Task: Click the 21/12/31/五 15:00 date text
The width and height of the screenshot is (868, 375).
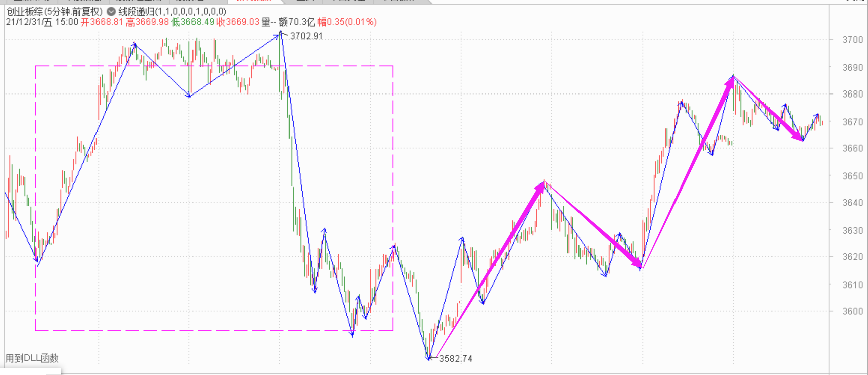Action: click(42, 22)
